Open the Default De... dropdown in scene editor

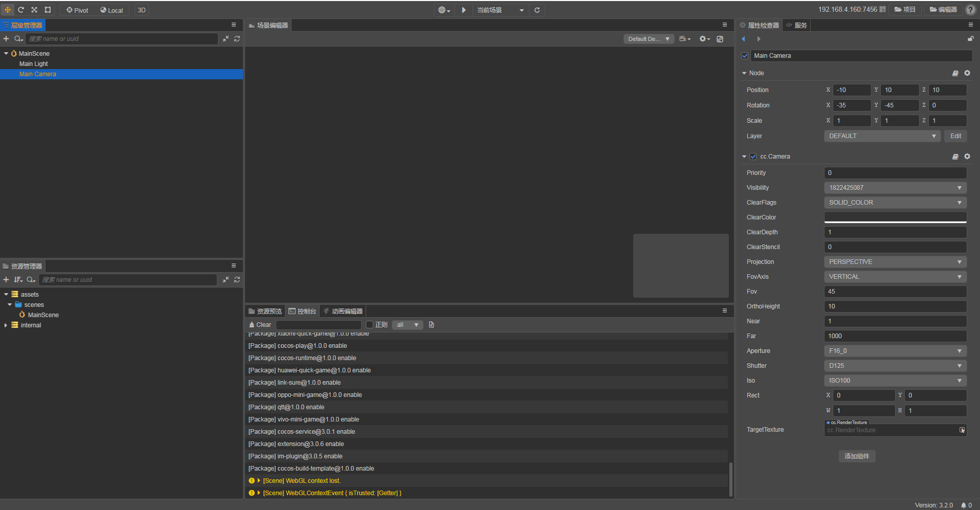(x=649, y=39)
